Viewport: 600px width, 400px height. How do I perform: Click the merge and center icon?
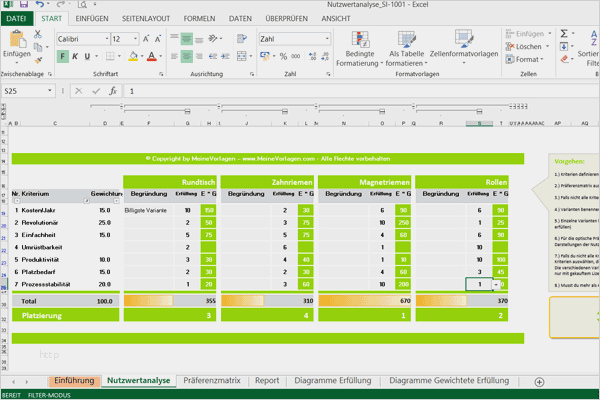(x=242, y=56)
